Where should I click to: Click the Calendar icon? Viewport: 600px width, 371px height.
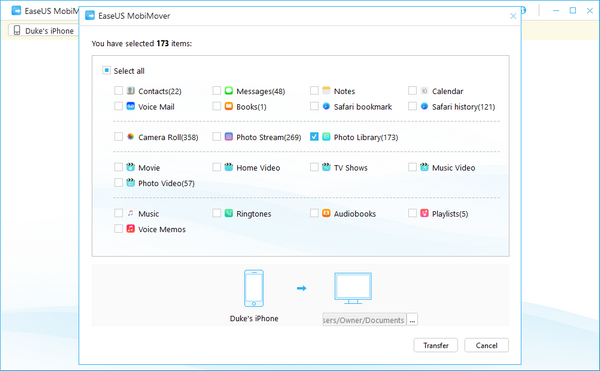pos(424,91)
